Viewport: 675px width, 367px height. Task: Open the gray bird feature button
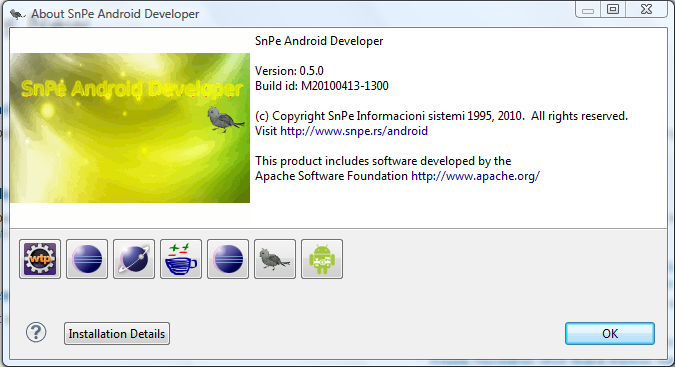(275, 259)
